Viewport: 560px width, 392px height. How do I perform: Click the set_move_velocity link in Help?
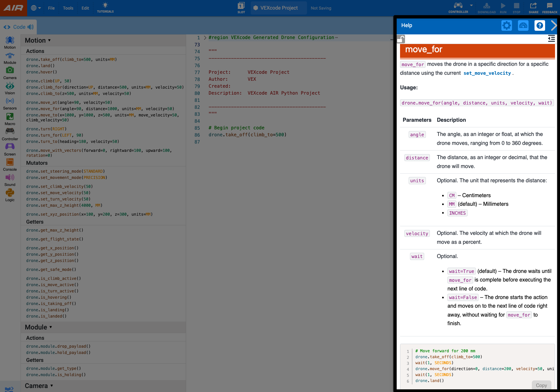click(x=487, y=73)
